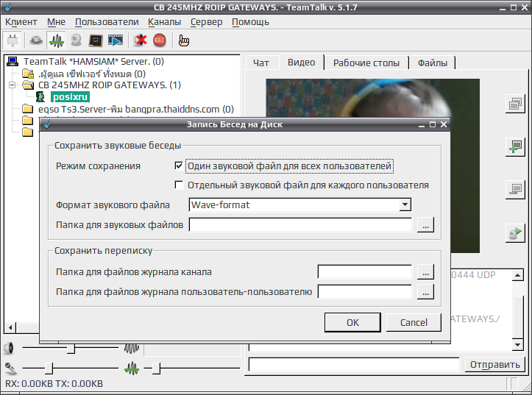Click the sound system headset toolbar icon
Viewport: 532px width, 395px height.
point(36,40)
